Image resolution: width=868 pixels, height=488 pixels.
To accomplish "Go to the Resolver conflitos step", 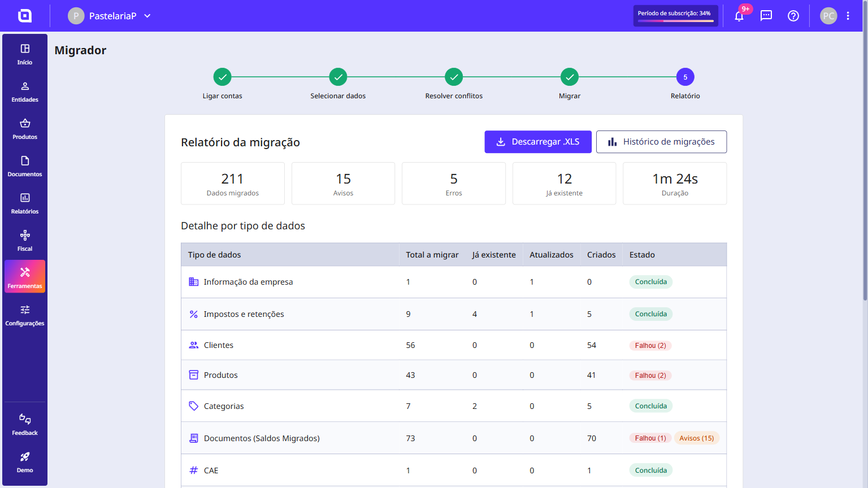I will [454, 84].
